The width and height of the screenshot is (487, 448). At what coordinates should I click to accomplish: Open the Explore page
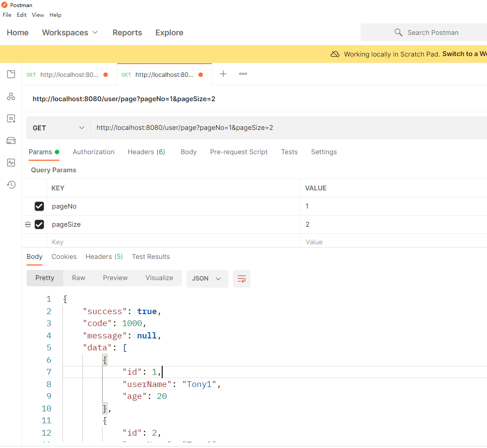point(169,33)
